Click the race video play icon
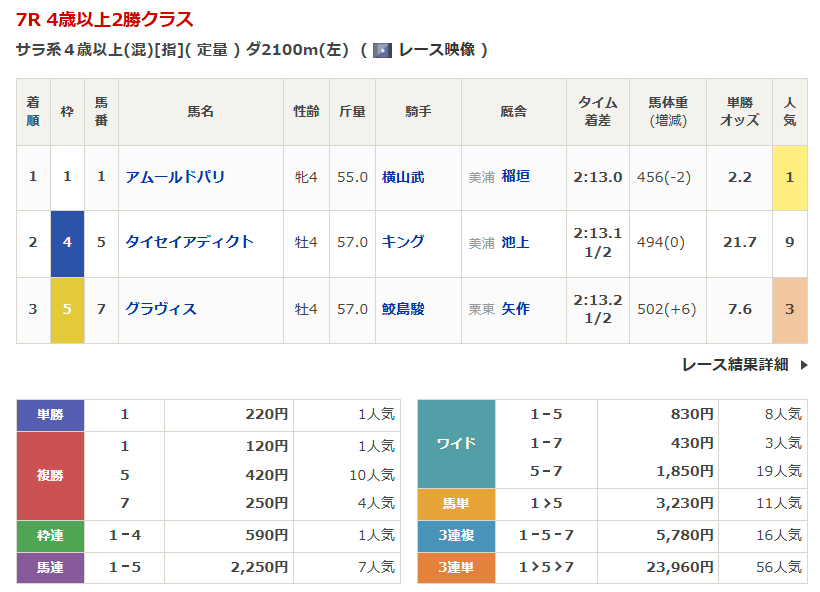Viewport: 820px width, 592px height. (382, 50)
